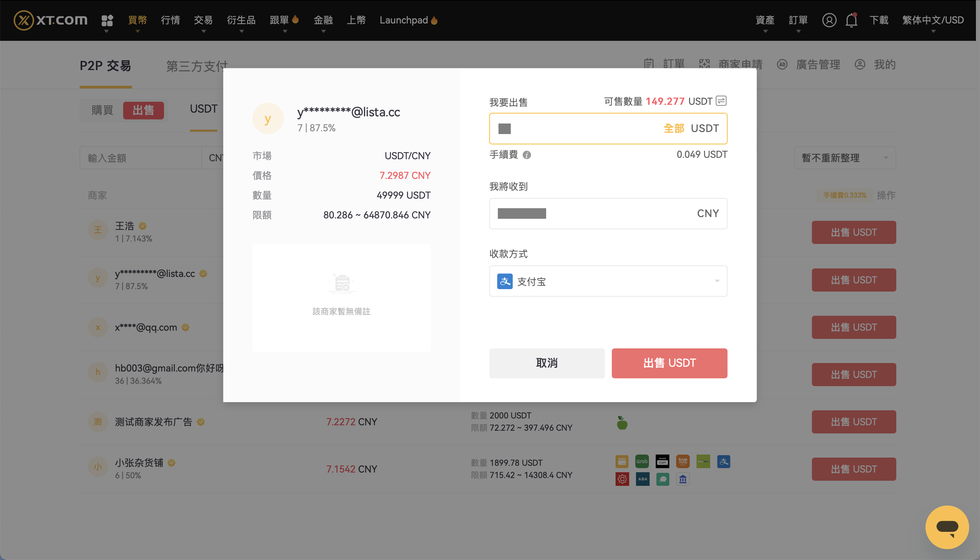Open the 行情 menu item

tap(170, 20)
